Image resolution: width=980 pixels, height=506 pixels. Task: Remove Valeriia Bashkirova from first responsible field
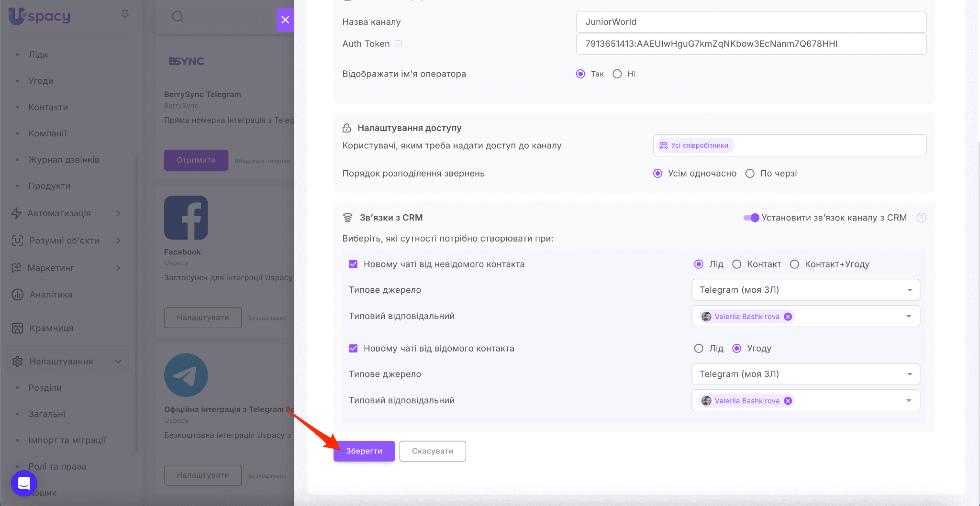pos(788,317)
